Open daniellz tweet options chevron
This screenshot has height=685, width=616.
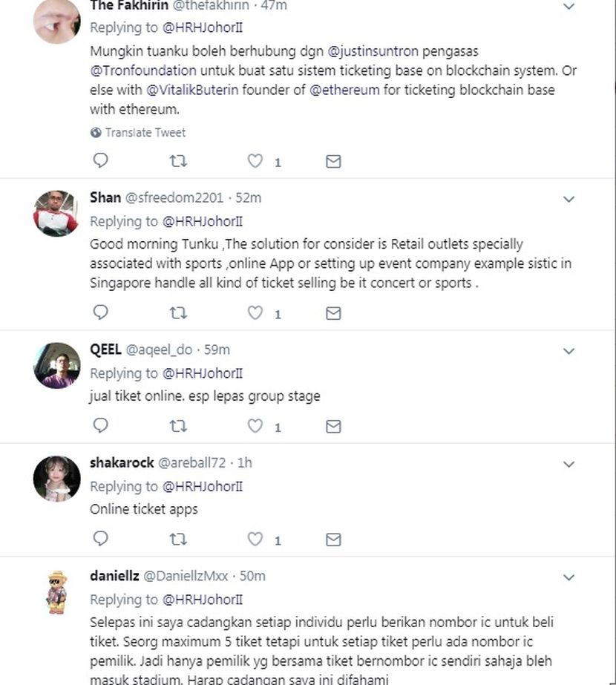569,577
